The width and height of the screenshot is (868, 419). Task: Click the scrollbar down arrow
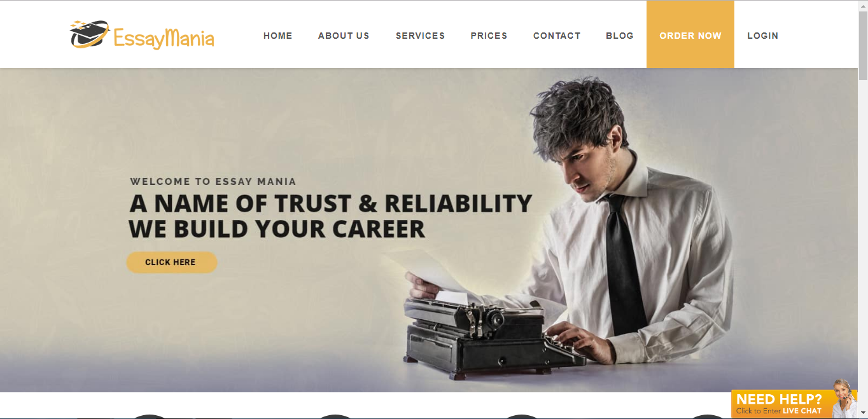pyautogui.click(x=863, y=413)
